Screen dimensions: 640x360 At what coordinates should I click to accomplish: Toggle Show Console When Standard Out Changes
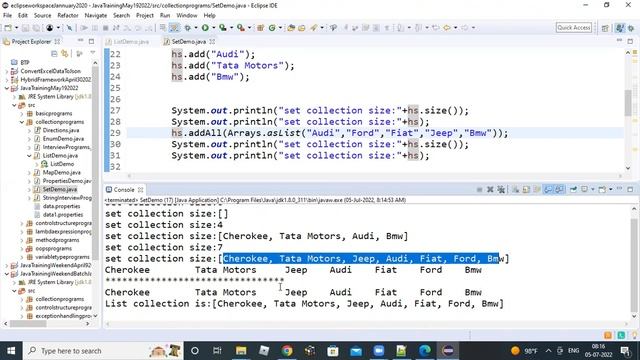coord(548,189)
